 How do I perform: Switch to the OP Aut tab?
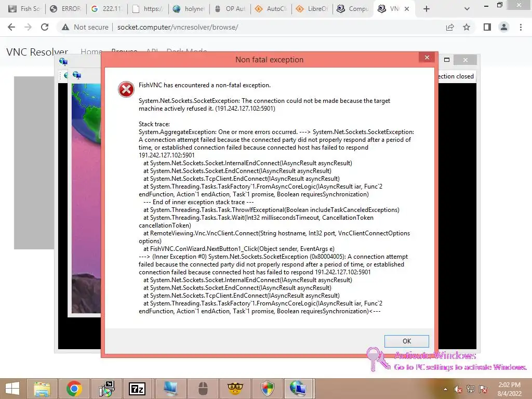pyautogui.click(x=230, y=9)
